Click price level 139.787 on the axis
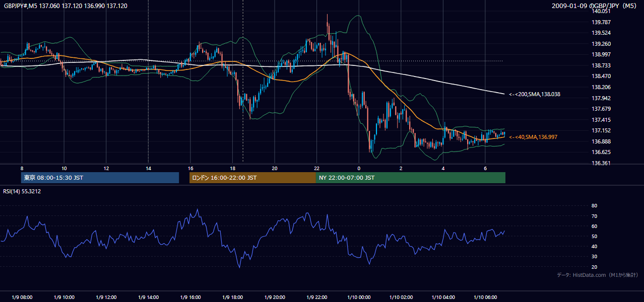644x302 pixels. [601, 22]
